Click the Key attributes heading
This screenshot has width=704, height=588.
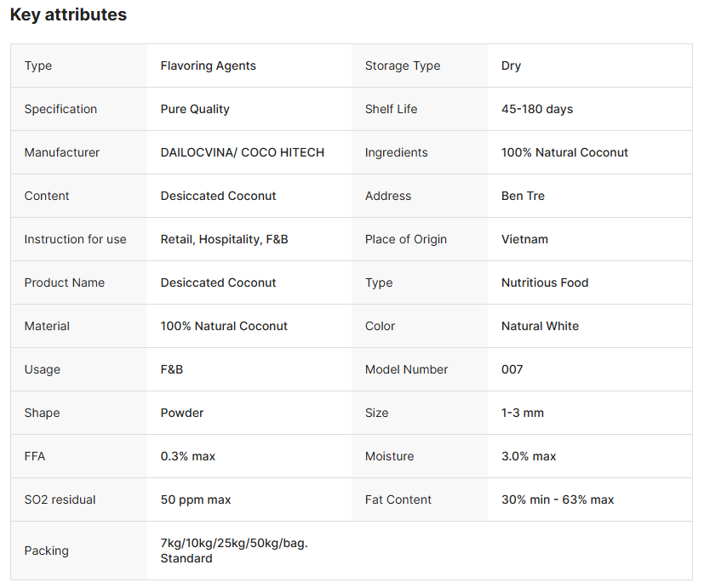[68, 15]
